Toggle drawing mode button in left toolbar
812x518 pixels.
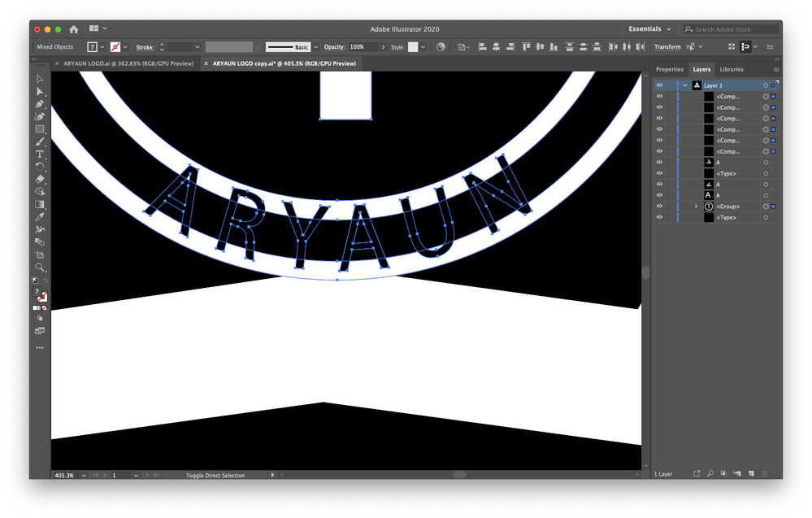coord(40,319)
